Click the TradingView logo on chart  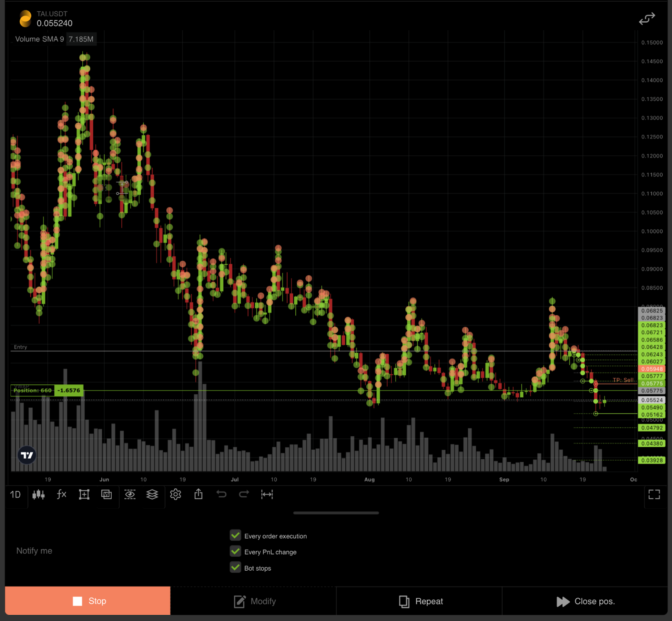pyautogui.click(x=27, y=455)
